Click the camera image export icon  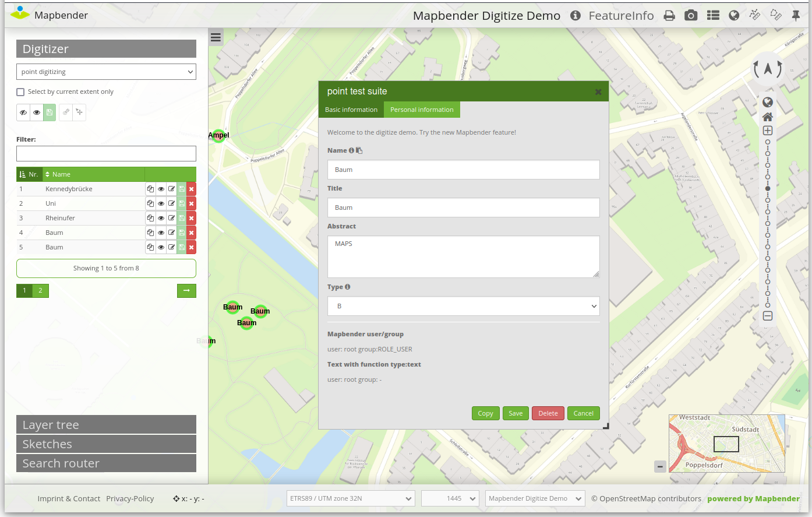[x=691, y=16]
